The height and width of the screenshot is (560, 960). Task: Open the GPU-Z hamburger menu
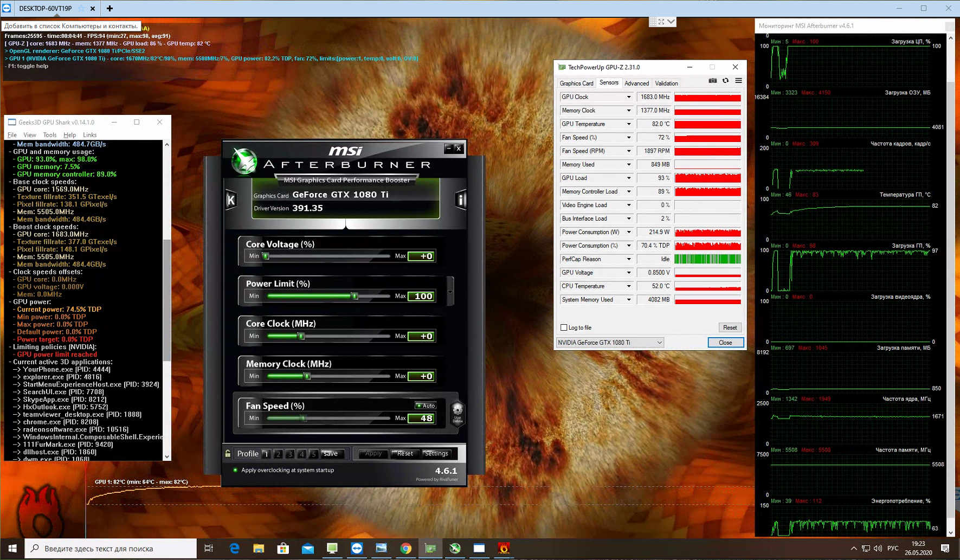tap(738, 81)
